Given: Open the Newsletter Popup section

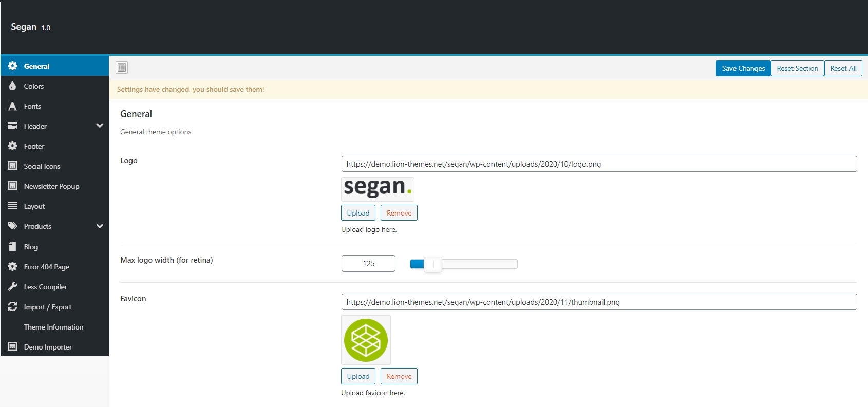Looking at the screenshot, I should coord(51,186).
